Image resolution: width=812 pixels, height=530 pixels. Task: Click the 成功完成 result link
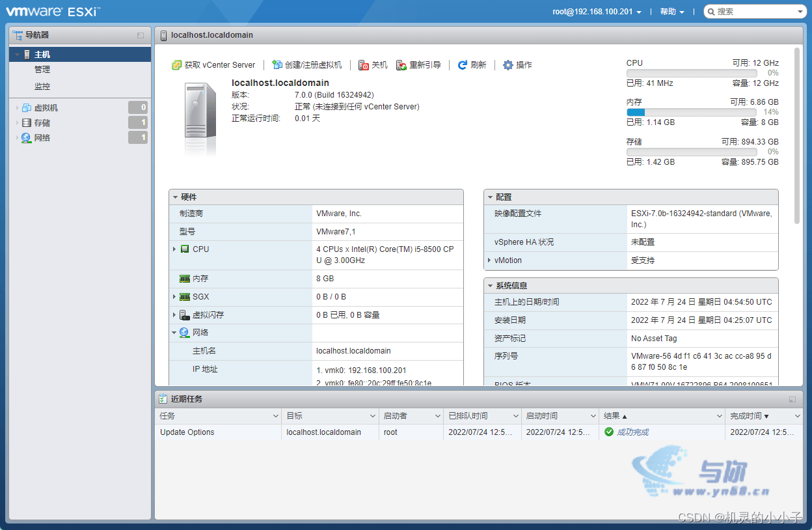point(632,432)
